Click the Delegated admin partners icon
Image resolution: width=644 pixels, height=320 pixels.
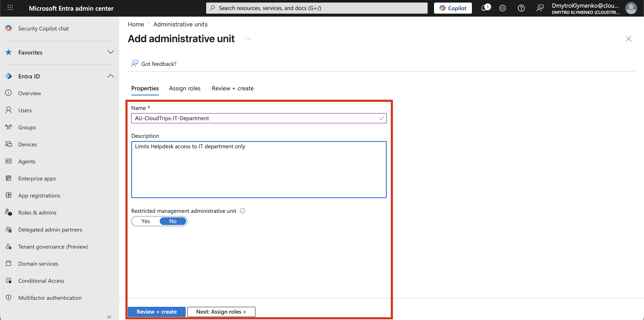9,229
